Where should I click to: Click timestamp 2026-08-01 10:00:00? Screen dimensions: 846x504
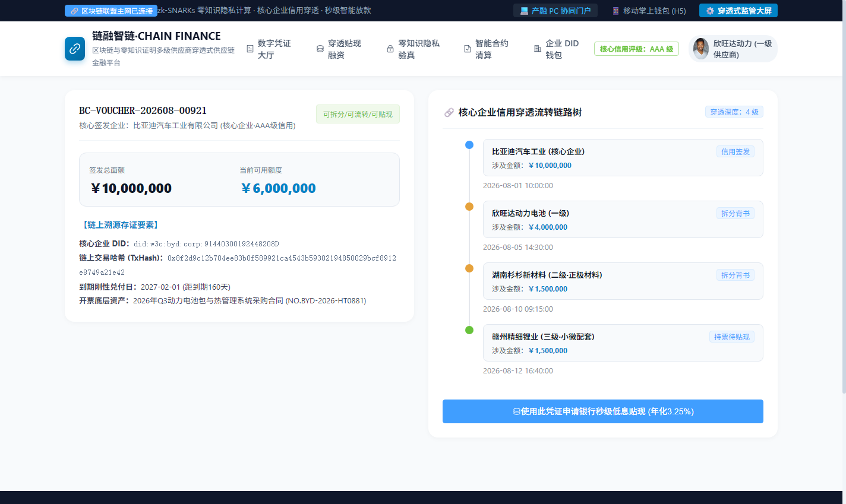(x=518, y=186)
